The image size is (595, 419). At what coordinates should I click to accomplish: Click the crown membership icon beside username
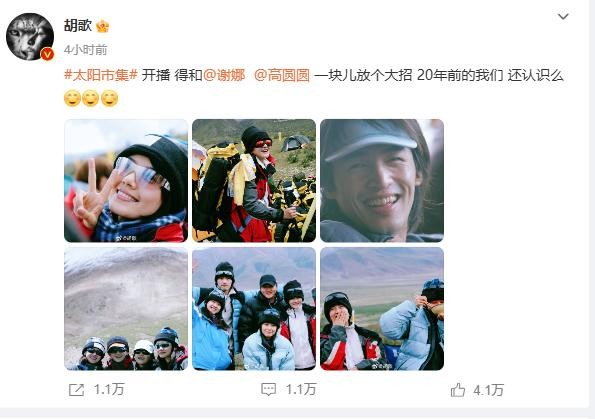[x=102, y=26]
